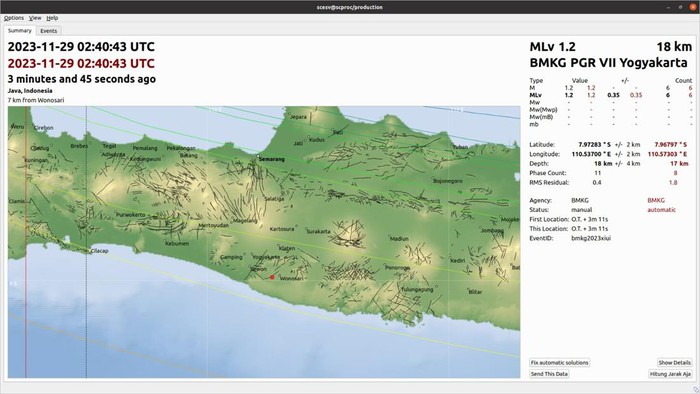The height and width of the screenshot is (394, 700).
Task: Click the Mw(Mwp) row label
Action: [x=543, y=110]
